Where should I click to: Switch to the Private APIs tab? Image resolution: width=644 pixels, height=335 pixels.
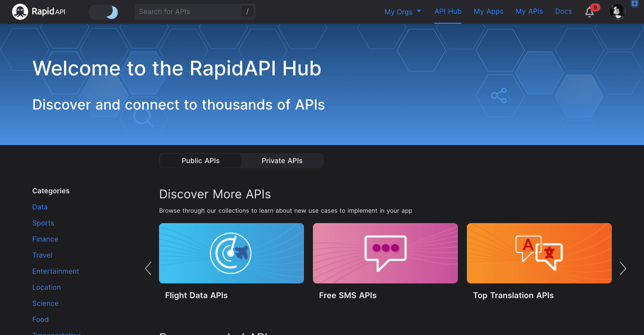(282, 161)
